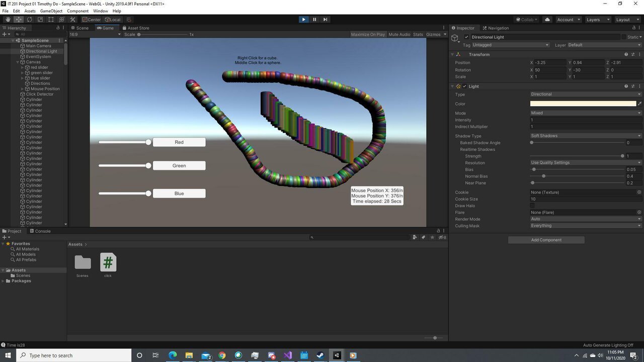This screenshot has height=362, width=644.
Task: Open the GameObject menu
Action: [51, 11]
